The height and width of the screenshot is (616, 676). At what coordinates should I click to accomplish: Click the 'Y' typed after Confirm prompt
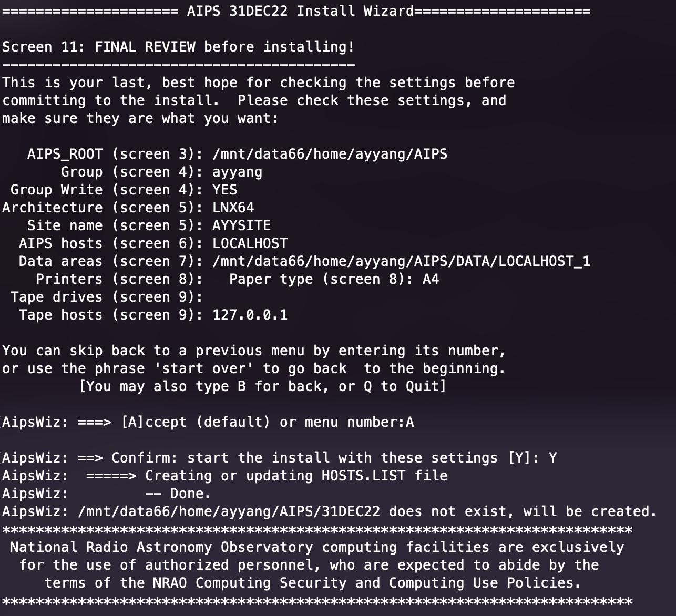point(552,458)
